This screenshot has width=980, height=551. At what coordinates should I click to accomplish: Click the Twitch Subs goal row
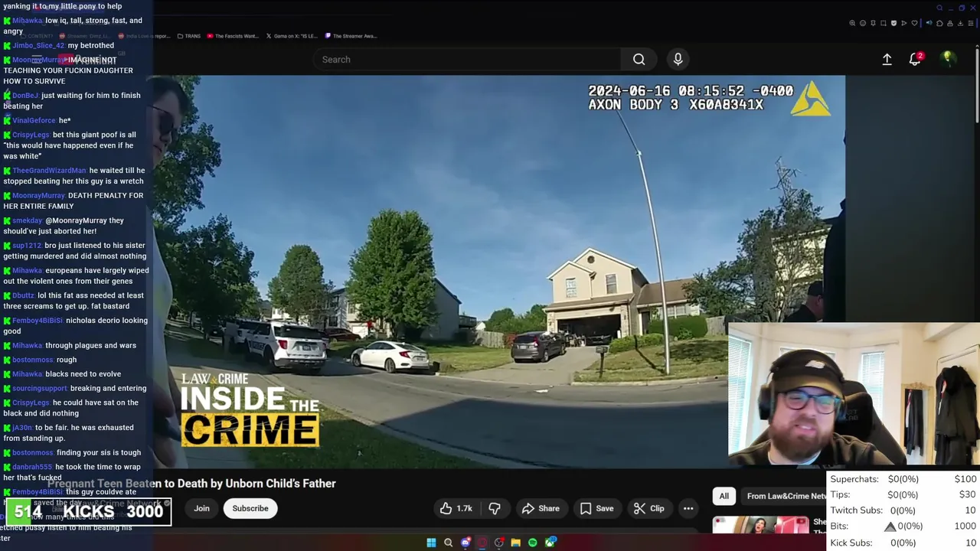[903, 510]
